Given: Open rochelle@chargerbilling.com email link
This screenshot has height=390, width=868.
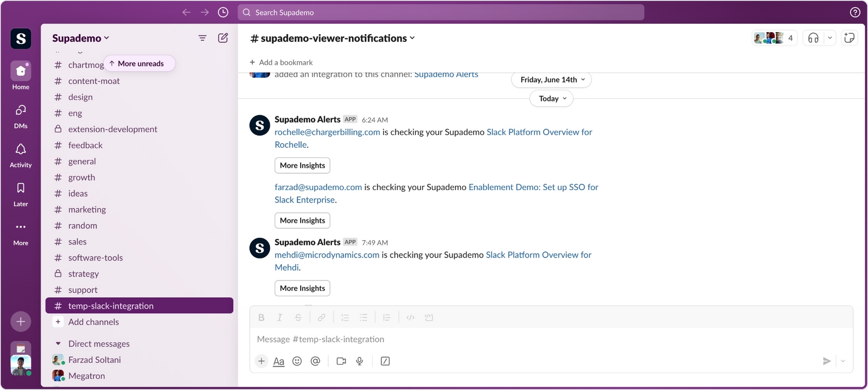Looking at the screenshot, I should click(x=327, y=132).
